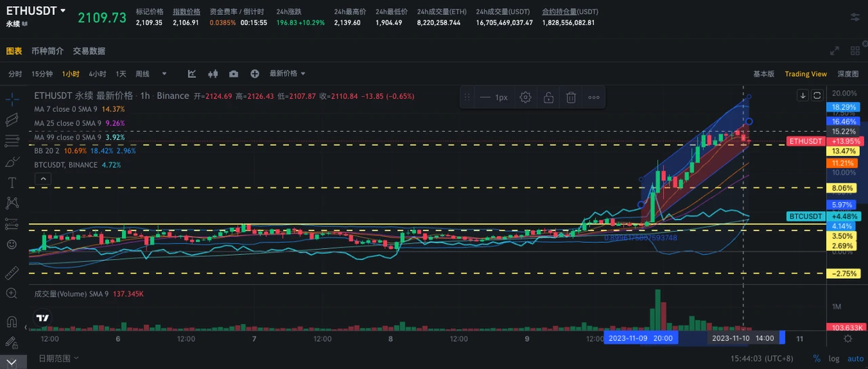Delete the selected drawing with trash icon

coord(571,97)
